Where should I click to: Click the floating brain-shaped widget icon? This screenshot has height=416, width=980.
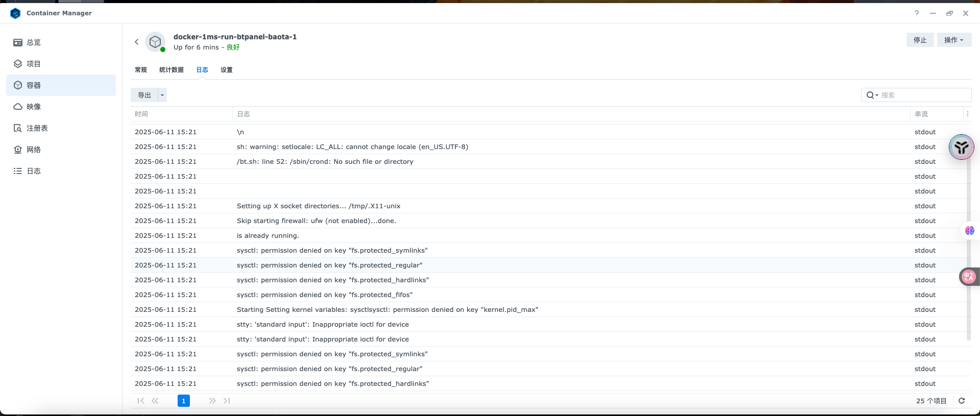(970, 231)
